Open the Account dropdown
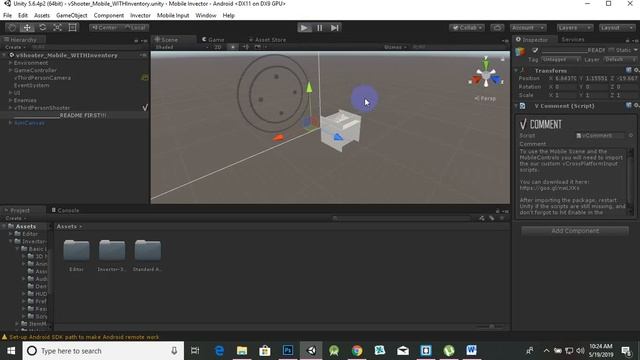640x360 pixels. coord(528,28)
